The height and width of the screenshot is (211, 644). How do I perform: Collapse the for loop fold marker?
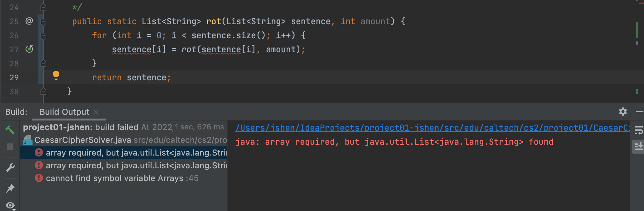coord(44,36)
